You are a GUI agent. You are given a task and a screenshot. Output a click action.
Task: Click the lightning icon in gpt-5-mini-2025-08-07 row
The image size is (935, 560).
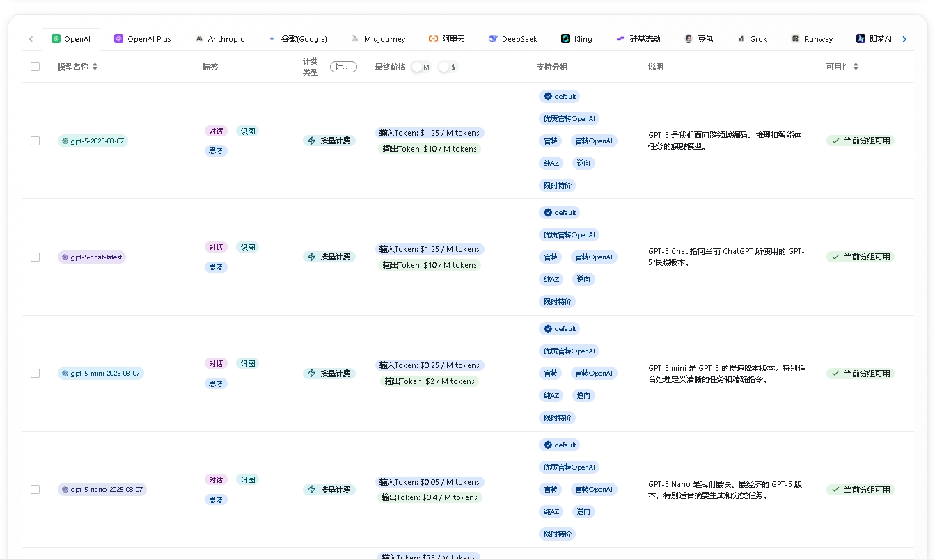pyautogui.click(x=312, y=374)
